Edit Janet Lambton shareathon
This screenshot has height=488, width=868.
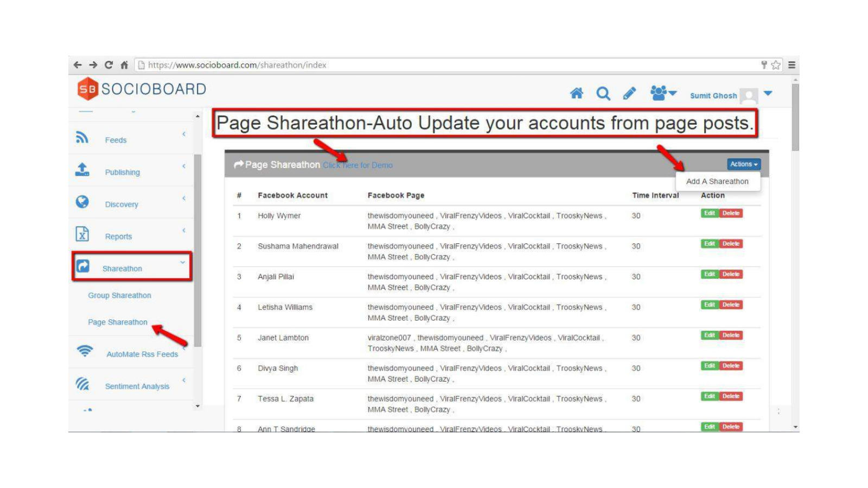point(710,335)
